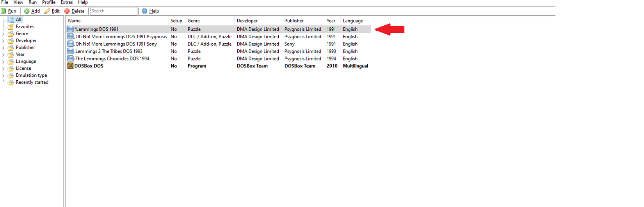Expand the Emulation type tree node
This screenshot has height=207, width=644.
click(x=4, y=76)
